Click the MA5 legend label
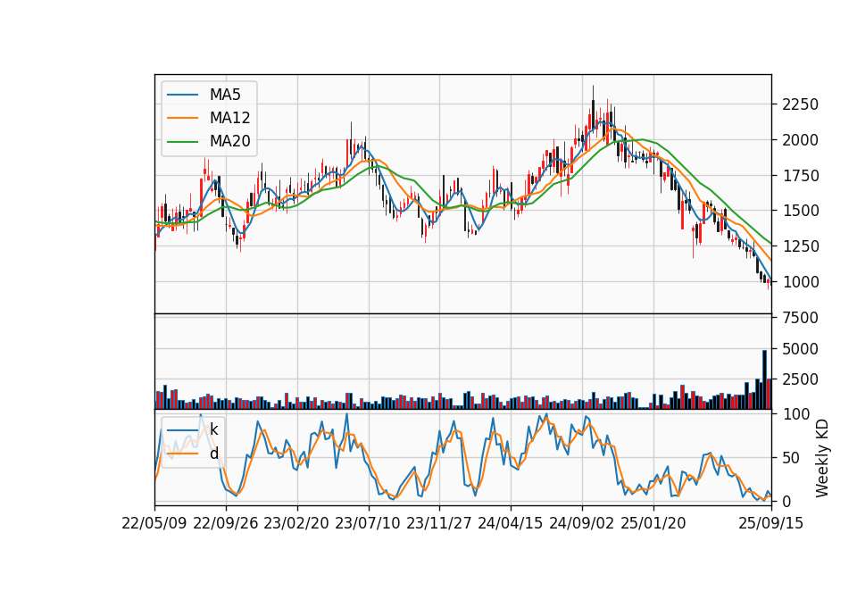857x616 pixels. [x=225, y=95]
